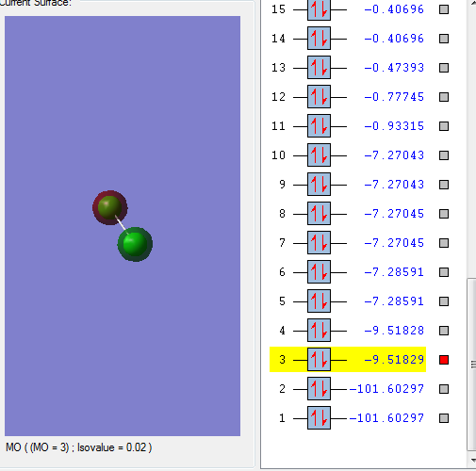Screen dimensions: 476x471
Task: Select energy value -101.60297 of orbital 2
Action: coord(386,389)
